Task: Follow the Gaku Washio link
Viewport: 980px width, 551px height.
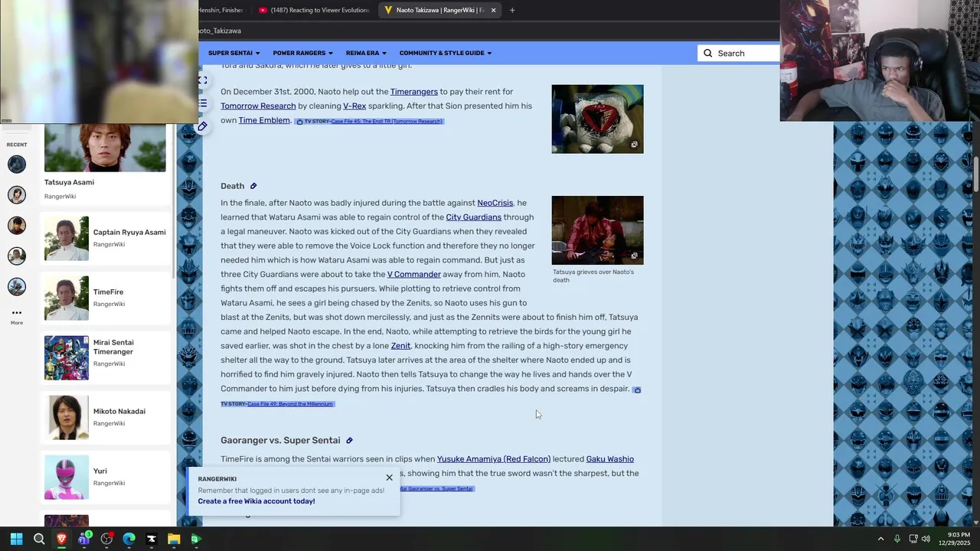Action: click(x=610, y=459)
